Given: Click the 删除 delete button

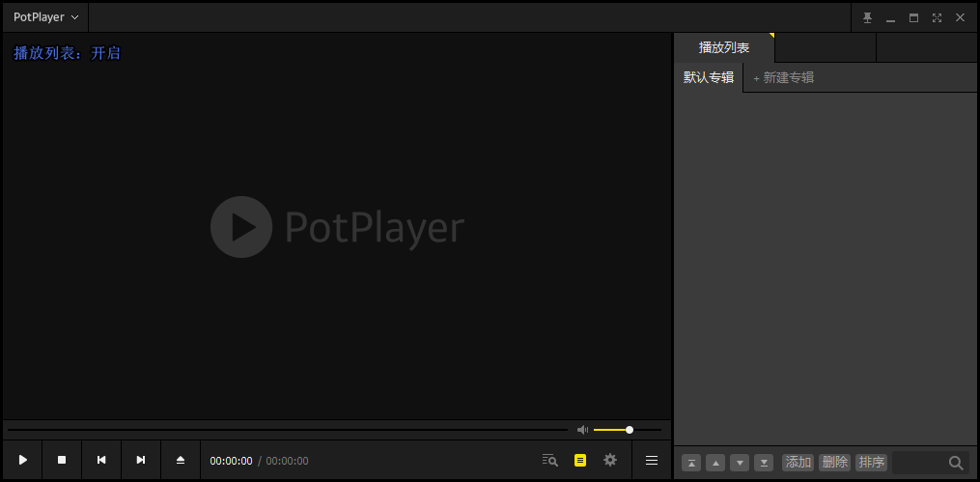Looking at the screenshot, I should point(835,463).
